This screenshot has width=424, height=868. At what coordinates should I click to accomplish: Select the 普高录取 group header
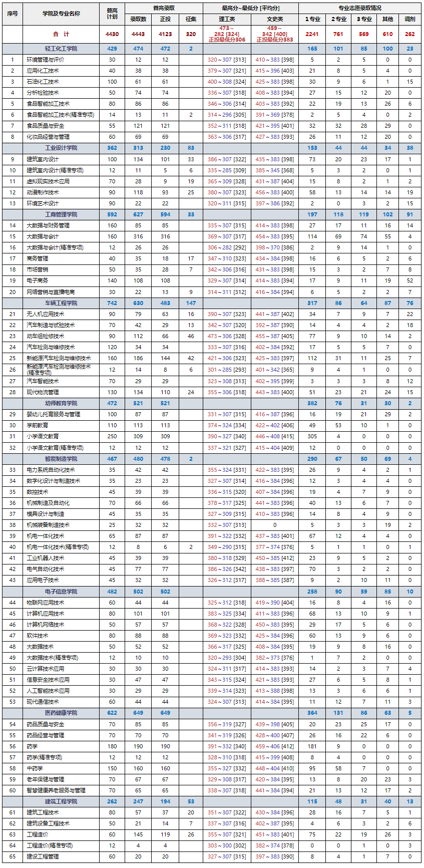pyautogui.click(x=164, y=8)
